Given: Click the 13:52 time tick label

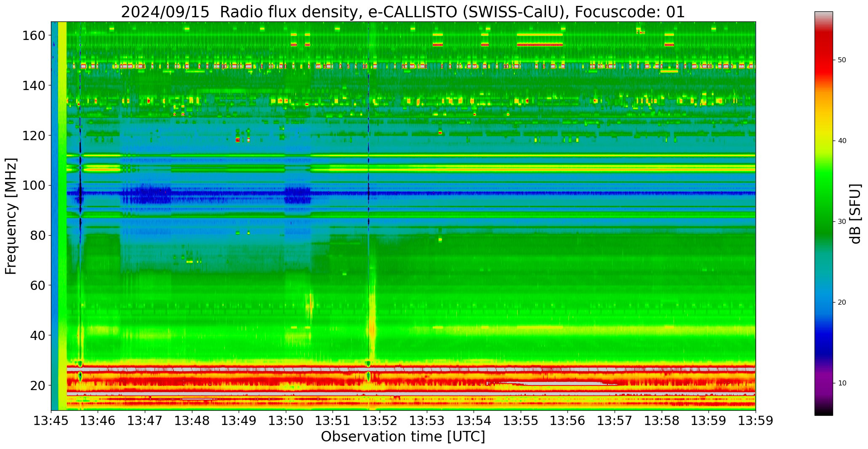Looking at the screenshot, I should tap(380, 421).
